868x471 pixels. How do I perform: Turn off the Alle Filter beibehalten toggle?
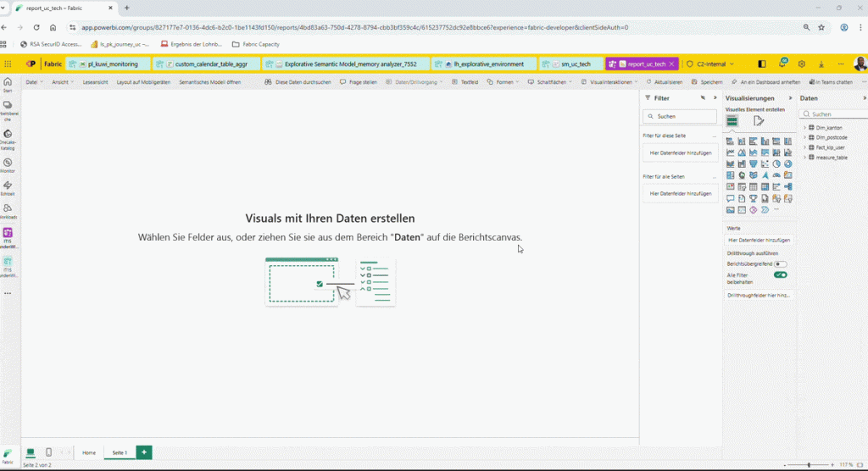pos(780,275)
